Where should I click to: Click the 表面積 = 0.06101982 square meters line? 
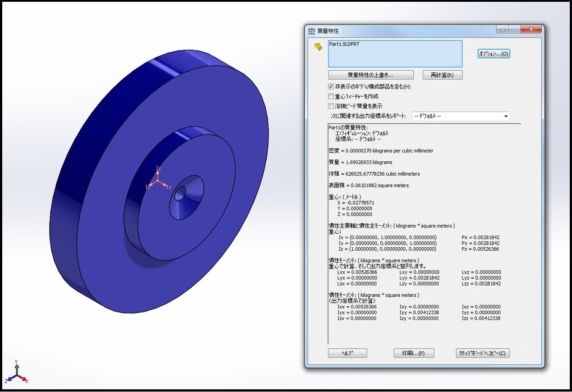coord(368,185)
